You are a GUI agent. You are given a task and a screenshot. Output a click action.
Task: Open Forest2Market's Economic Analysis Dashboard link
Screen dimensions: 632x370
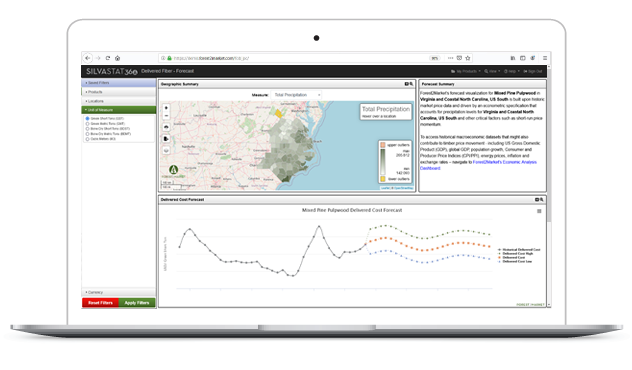[x=478, y=165]
